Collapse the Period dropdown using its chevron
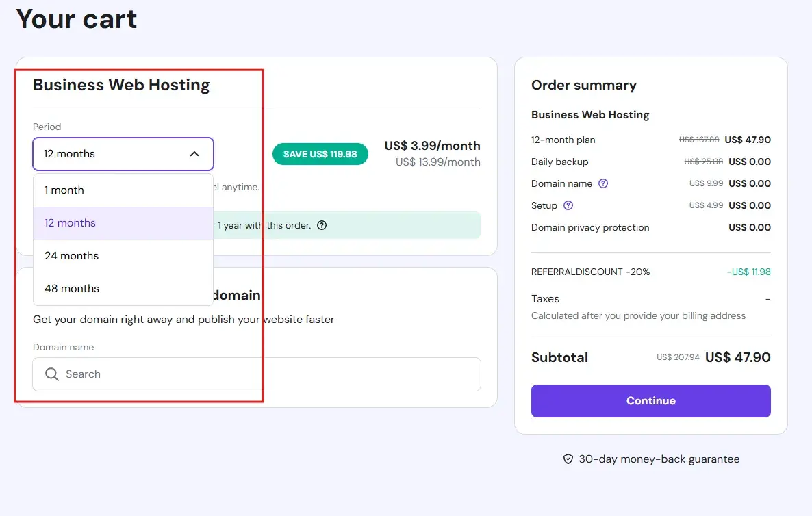 tap(194, 153)
